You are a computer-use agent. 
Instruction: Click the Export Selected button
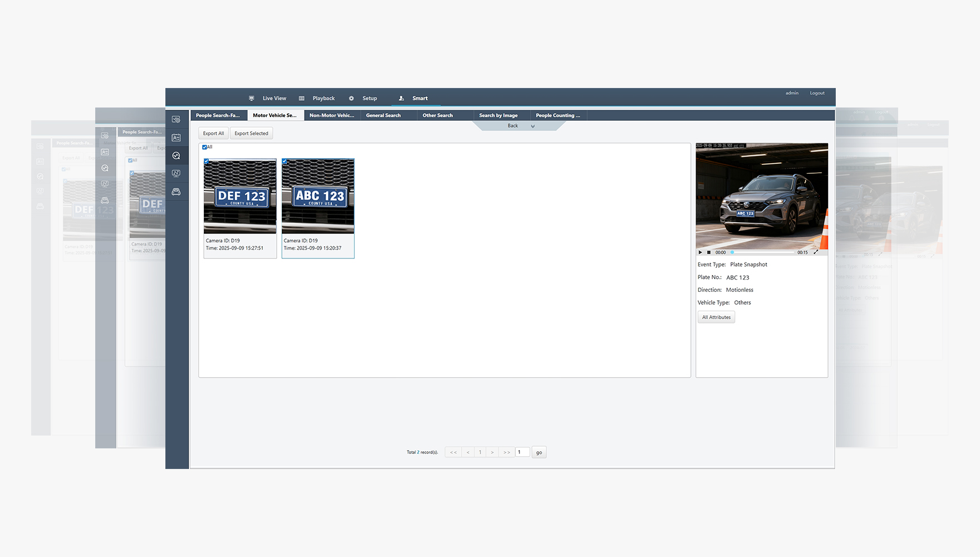[251, 133]
